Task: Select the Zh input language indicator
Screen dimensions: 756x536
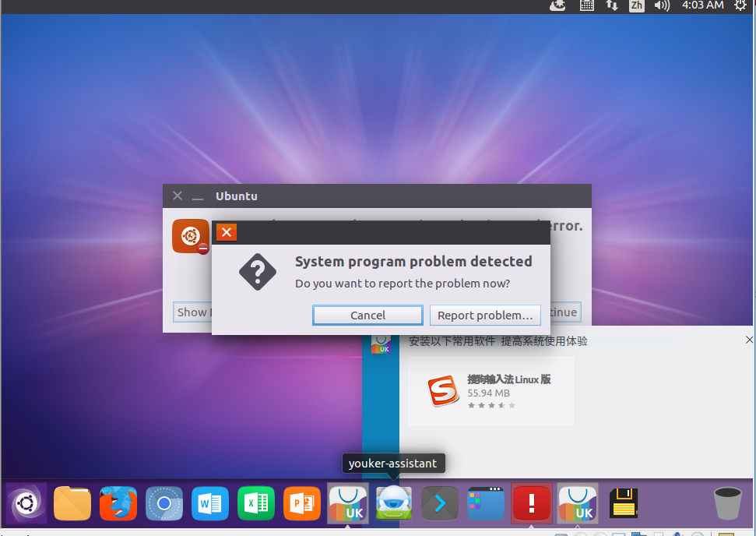Action: click(637, 6)
